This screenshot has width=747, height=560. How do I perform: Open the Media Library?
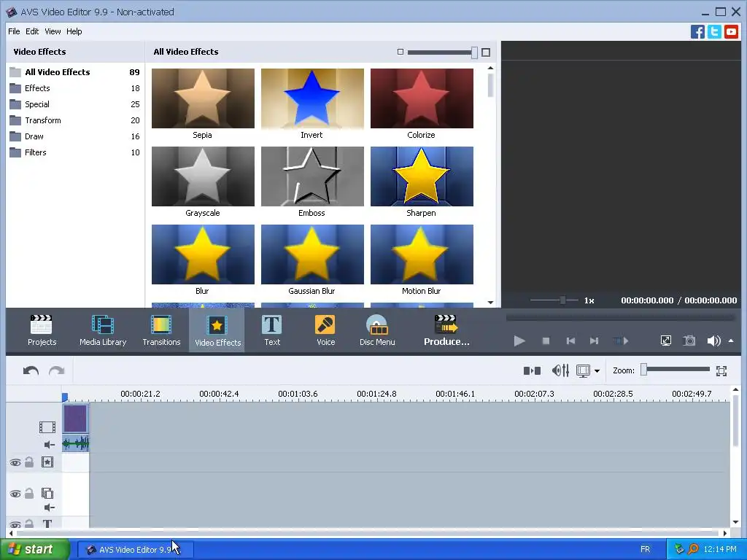(x=103, y=330)
